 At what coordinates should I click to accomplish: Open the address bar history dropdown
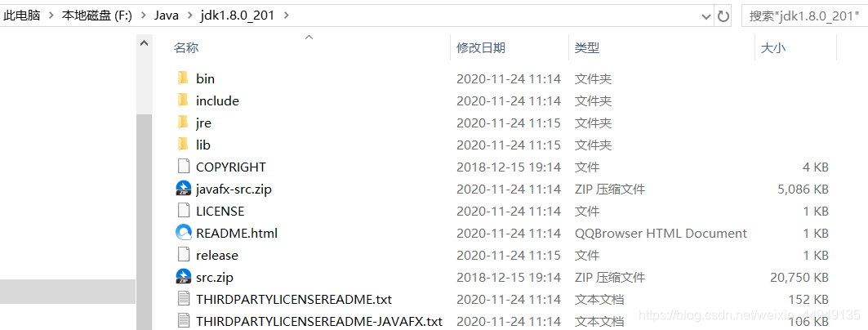706,16
